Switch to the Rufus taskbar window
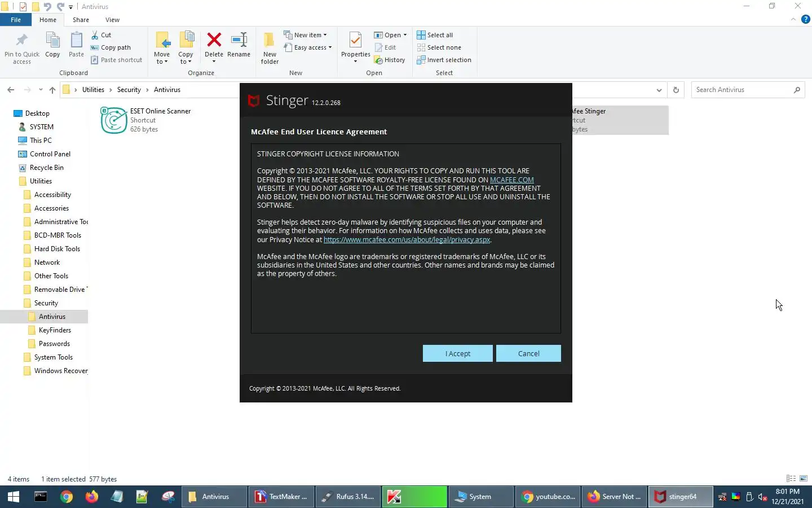Screen dimensions: 812x508 348,497
